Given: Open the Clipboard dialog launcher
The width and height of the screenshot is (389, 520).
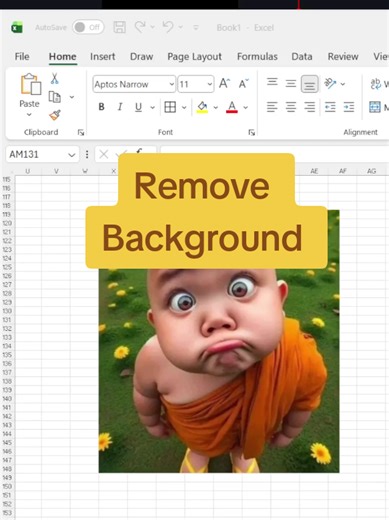Looking at the screenshot, I should (81, 132).
